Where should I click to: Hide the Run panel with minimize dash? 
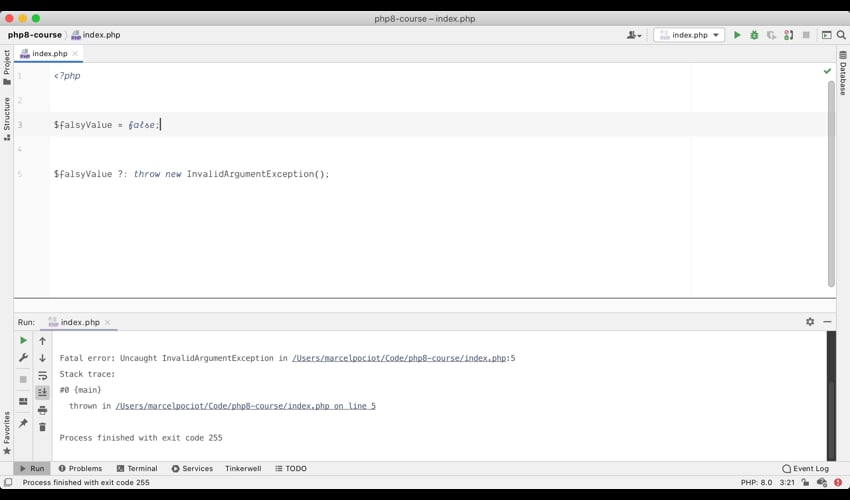point(827,322)
